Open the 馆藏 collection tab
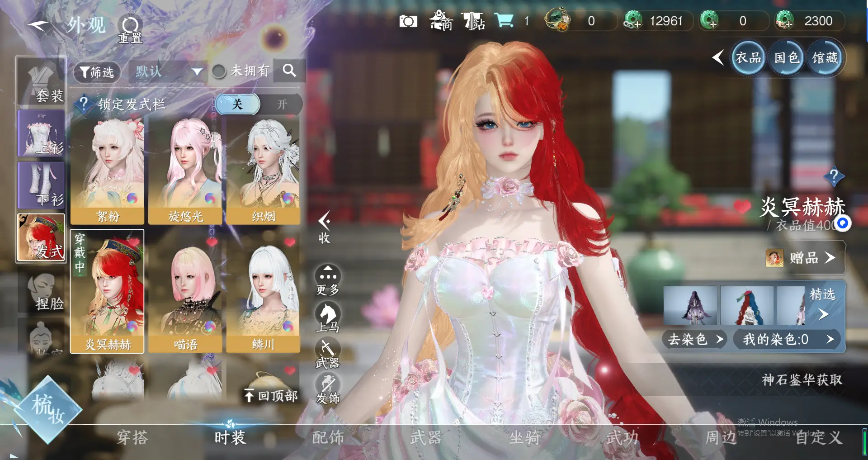868x460 pixels. [x=825, y=58]
